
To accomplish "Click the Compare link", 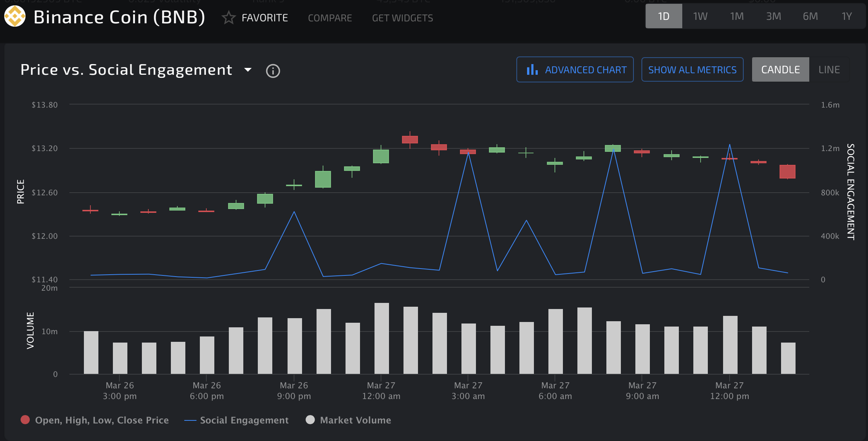I will click(330, 18).
